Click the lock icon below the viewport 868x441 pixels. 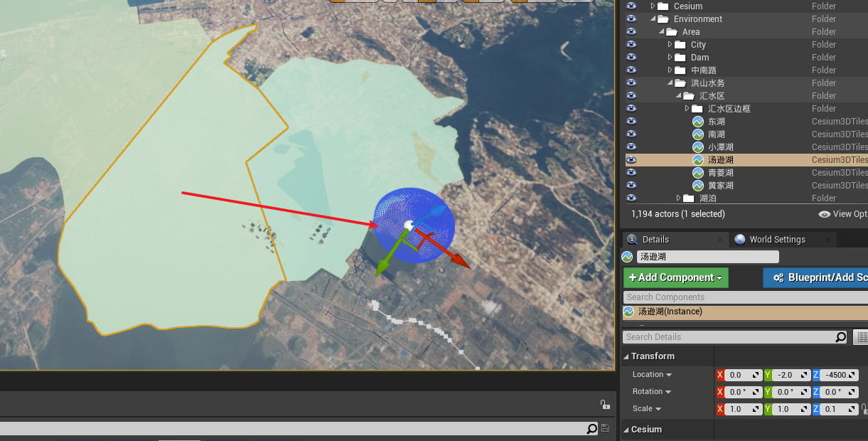click(605, 404)
